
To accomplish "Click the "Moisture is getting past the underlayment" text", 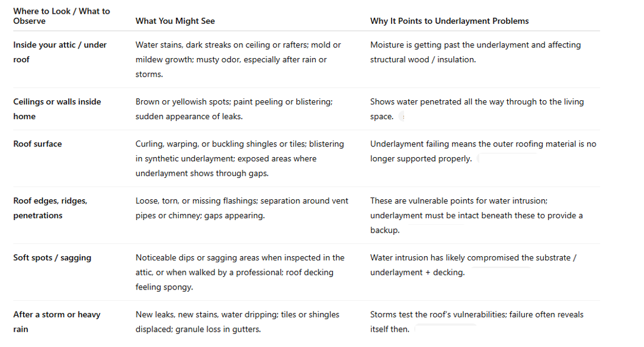I will tap(476, 52).
